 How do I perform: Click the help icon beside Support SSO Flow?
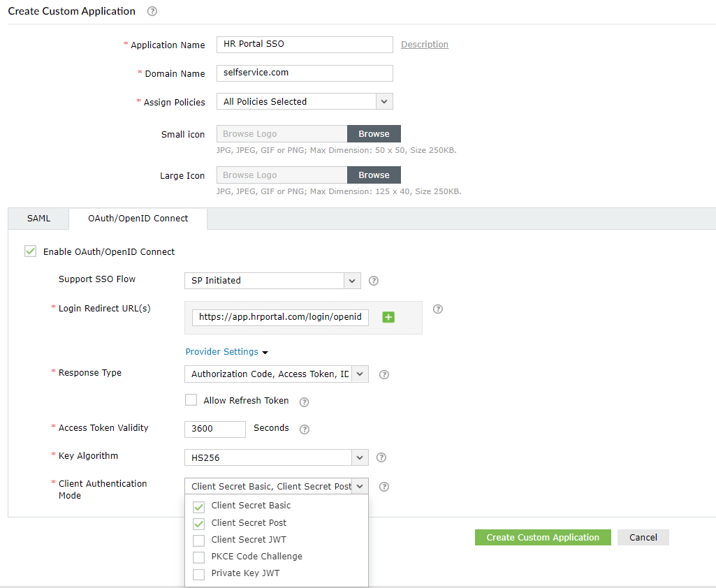[374, 280]
